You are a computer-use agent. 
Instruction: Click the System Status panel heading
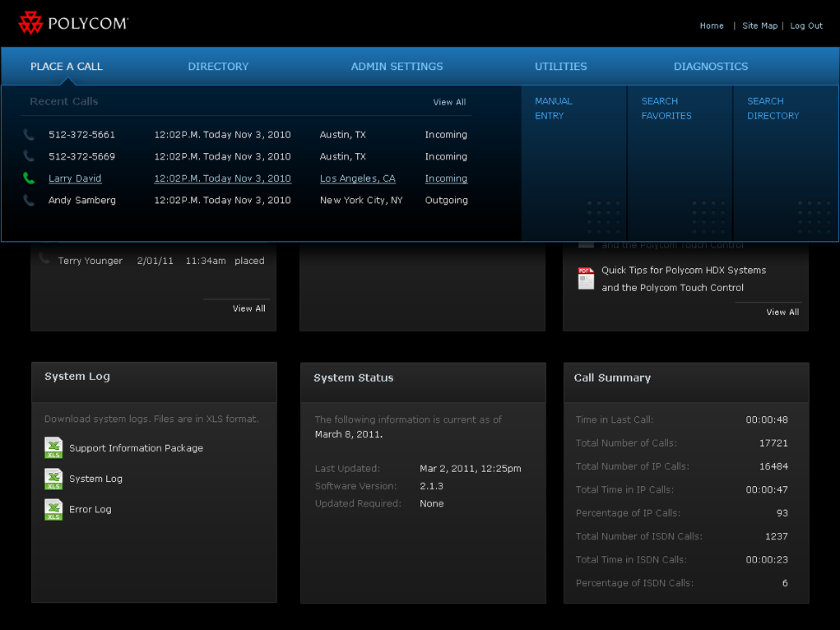pos(354,378)
